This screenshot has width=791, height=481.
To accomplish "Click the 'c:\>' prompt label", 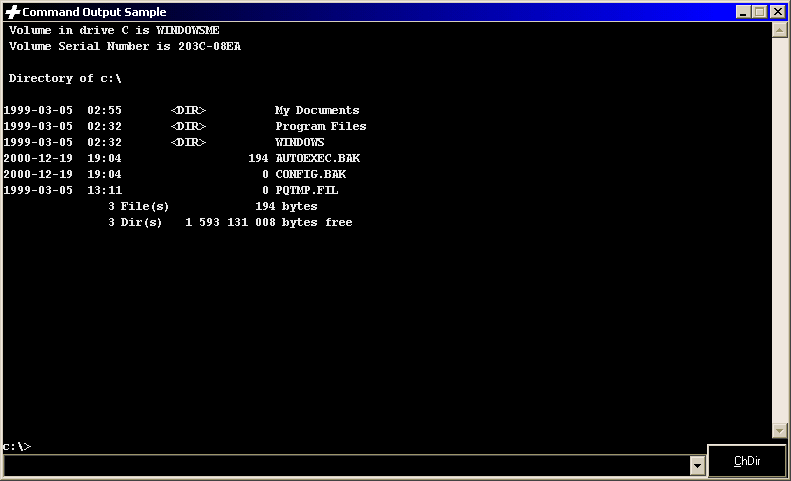I will pyautogui.click(x=17, y=447).
